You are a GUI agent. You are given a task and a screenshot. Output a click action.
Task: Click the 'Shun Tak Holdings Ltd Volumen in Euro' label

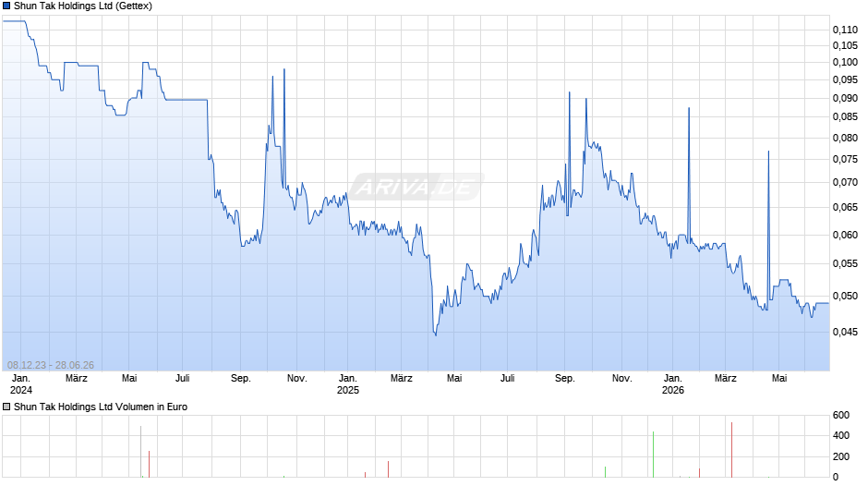point(101,407)
